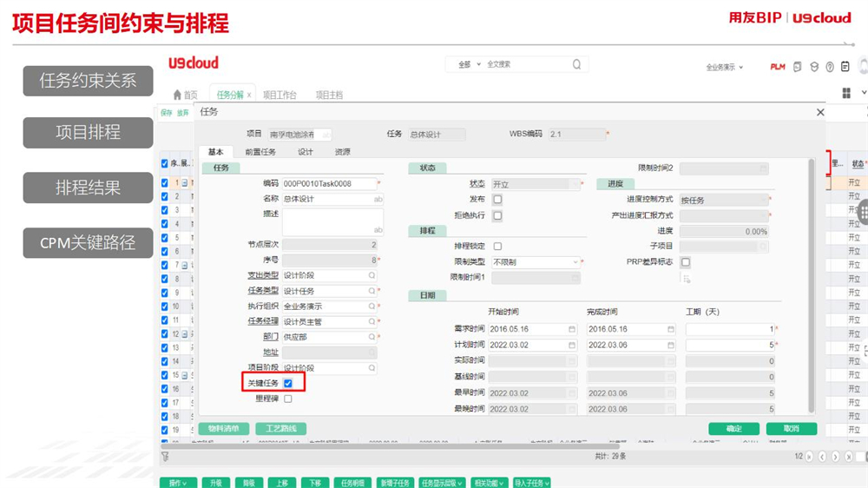Click lookup icon in 任务经理 field

point(372,321)
